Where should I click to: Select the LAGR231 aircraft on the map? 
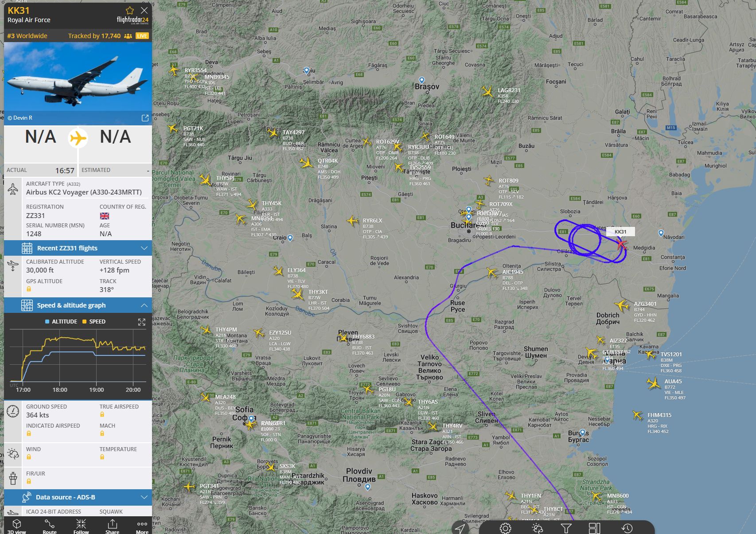click(x=488, y=92)
